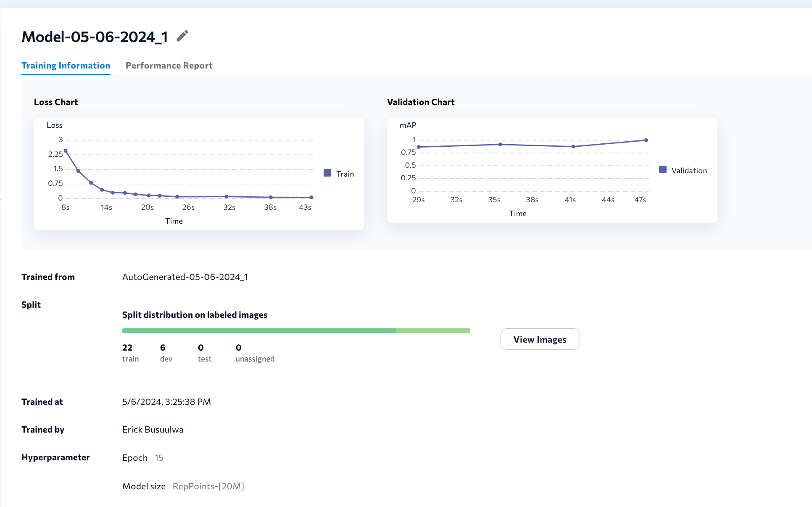
Task: Click the first loss point at 8s
Action: pos(66,151)
